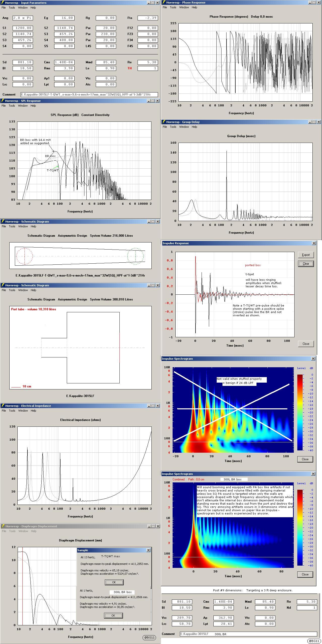Click the Mmd 85,40 field in Input Parameters
322x644 pixels.
[x=106, y=62]
